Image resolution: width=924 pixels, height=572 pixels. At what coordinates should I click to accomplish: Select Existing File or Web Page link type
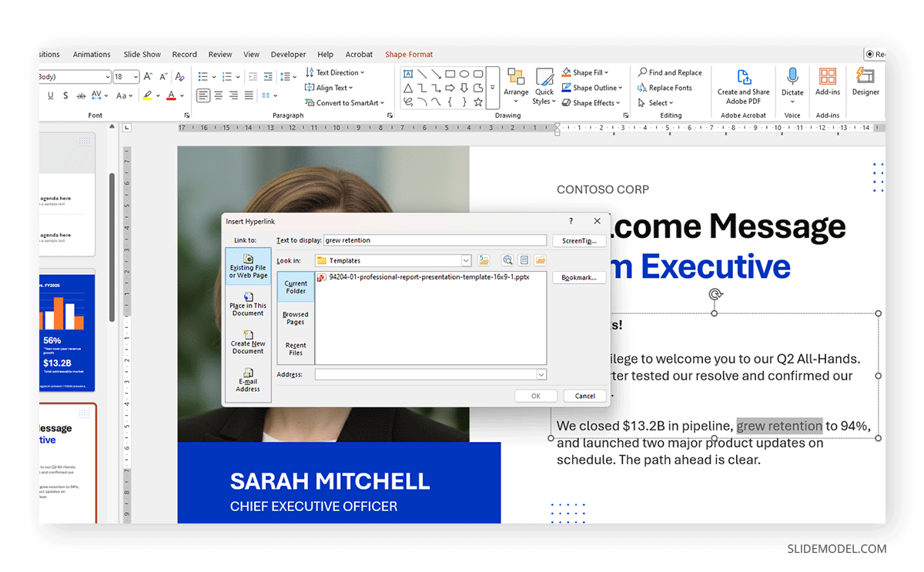[248, 267]
